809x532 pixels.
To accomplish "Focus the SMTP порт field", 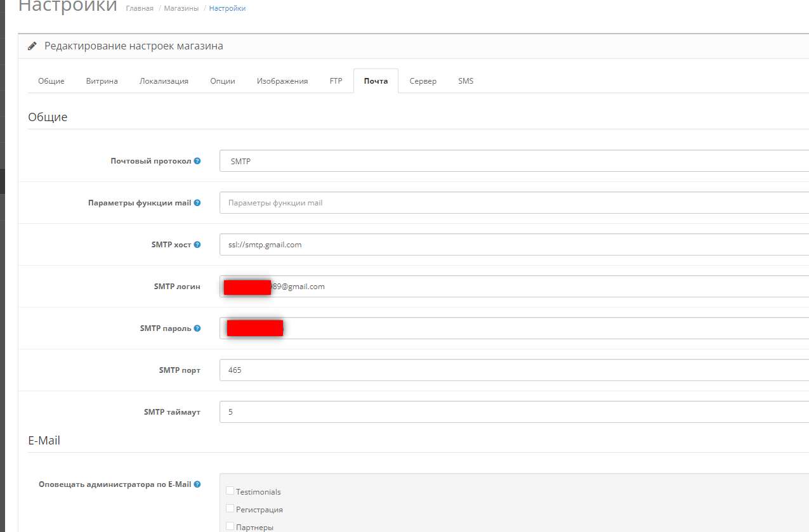I will point(514,370).
